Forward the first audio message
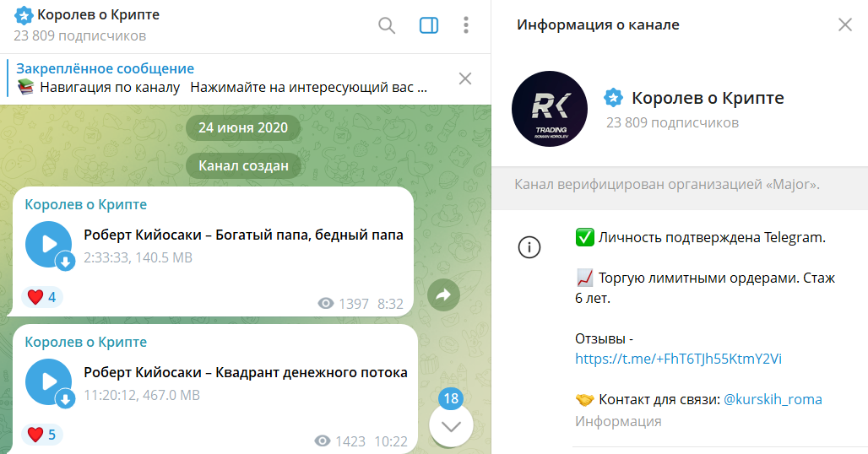Viewport: 868px width, 454px height. pos(442,294)
